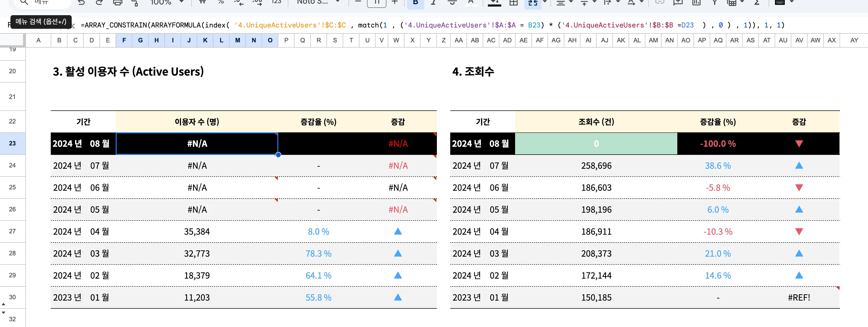The height and width of the screenshot is (327, 868).
Task: Click the menu search magnifier icon
Action: click(x=24, y=2)
